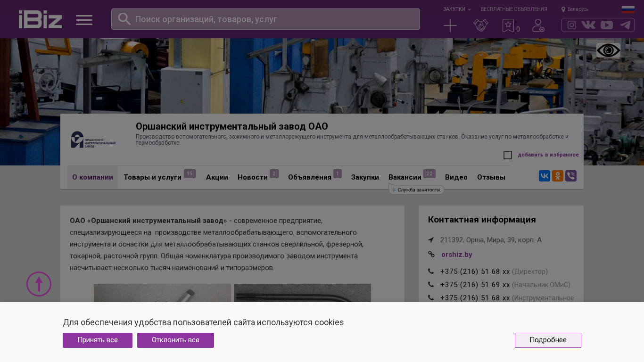This screenshot has height=362, width=644.
Task: Open the Отзывы tab
Action: coord(491,177)
